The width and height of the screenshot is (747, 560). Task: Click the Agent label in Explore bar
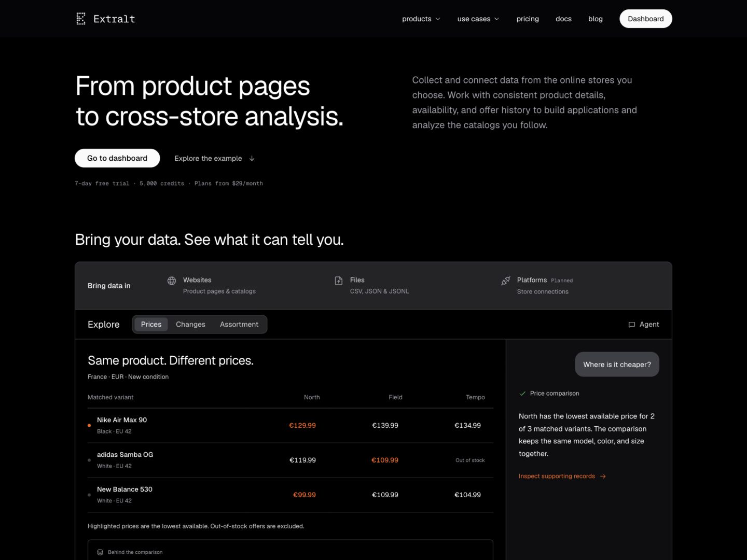649,325
